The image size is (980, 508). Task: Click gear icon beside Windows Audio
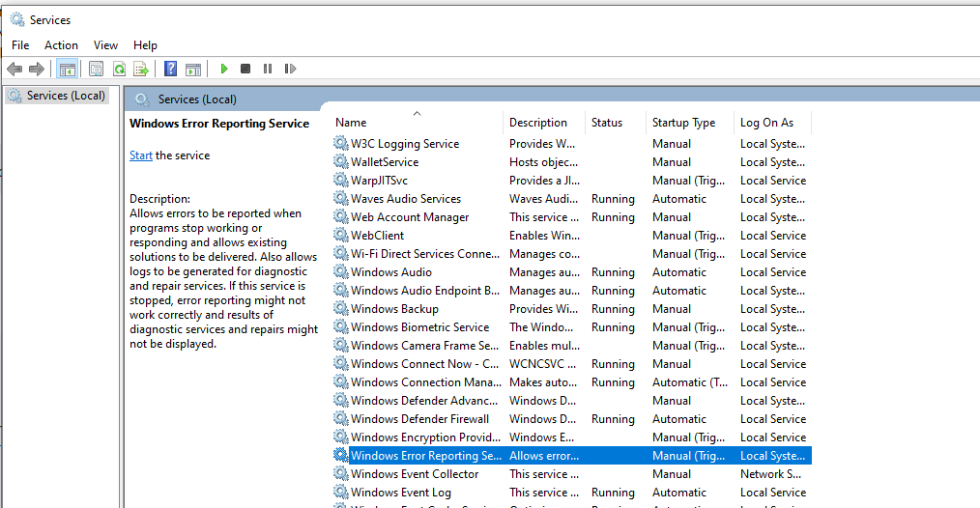340,271
